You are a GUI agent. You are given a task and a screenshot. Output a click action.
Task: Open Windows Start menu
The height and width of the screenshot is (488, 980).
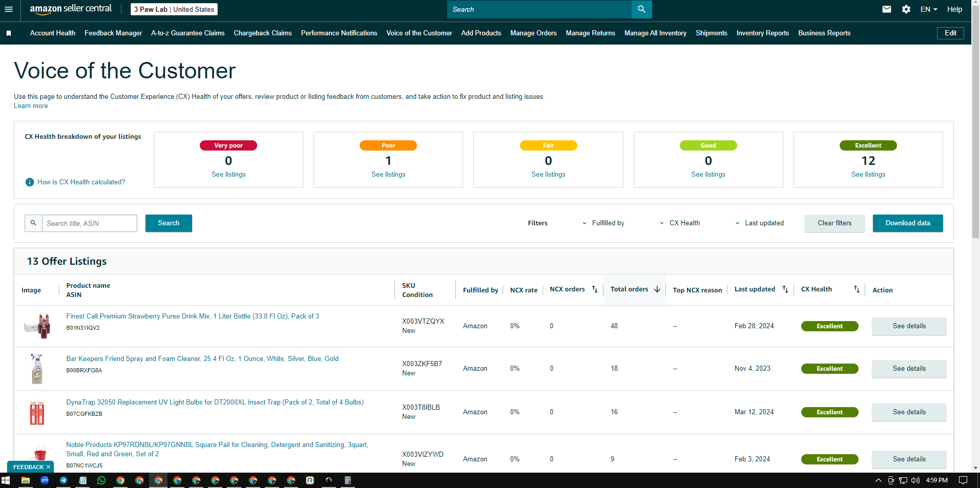coord(6,480)
